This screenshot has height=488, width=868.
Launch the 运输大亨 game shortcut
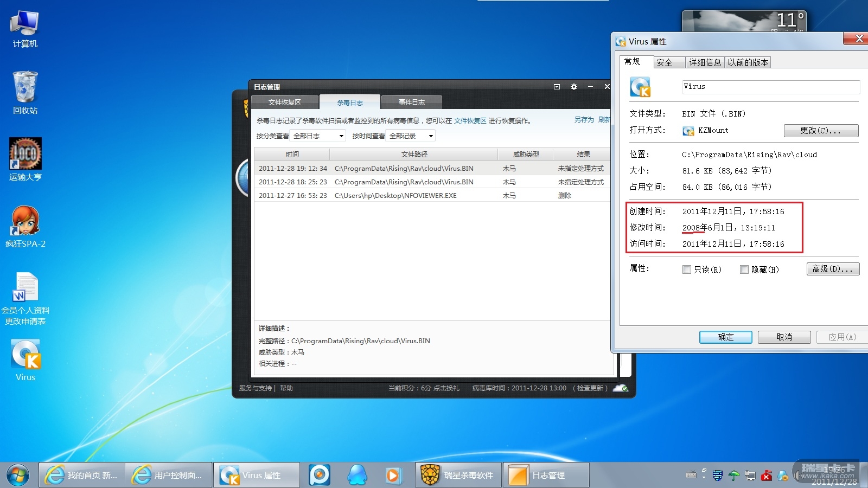[x=25, y=159]
